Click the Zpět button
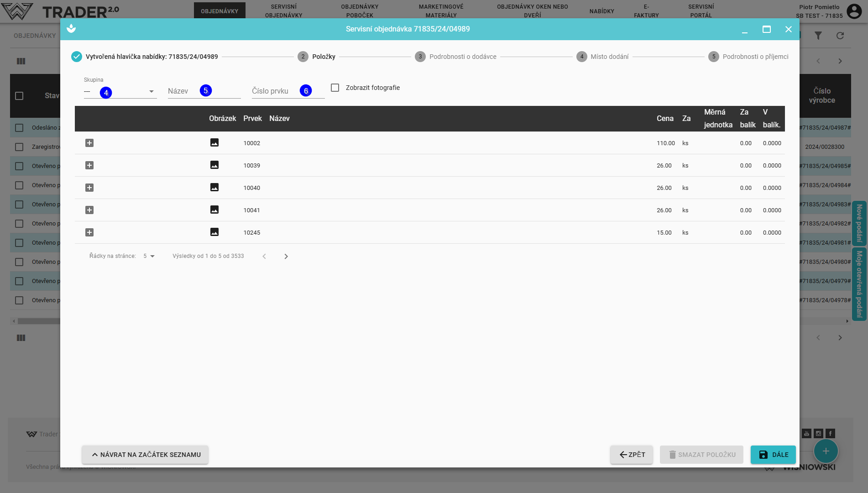 [632, 455]
